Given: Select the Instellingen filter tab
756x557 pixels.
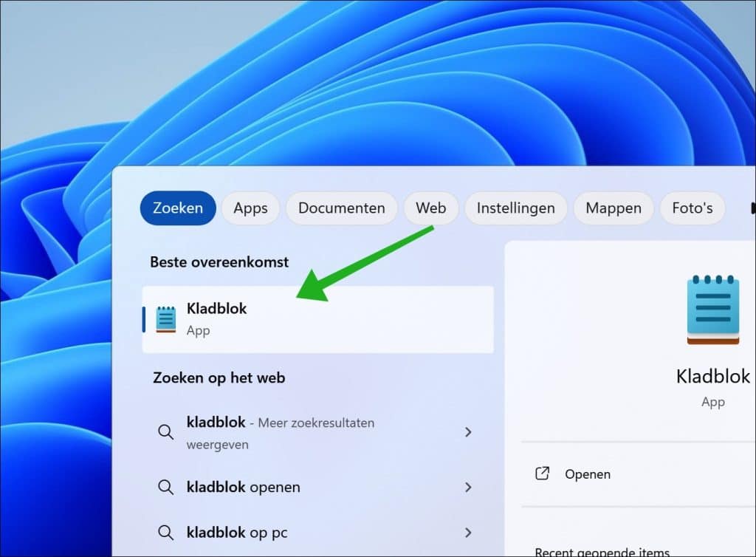Looking at the screenshot, I should (x=515, y=208).
